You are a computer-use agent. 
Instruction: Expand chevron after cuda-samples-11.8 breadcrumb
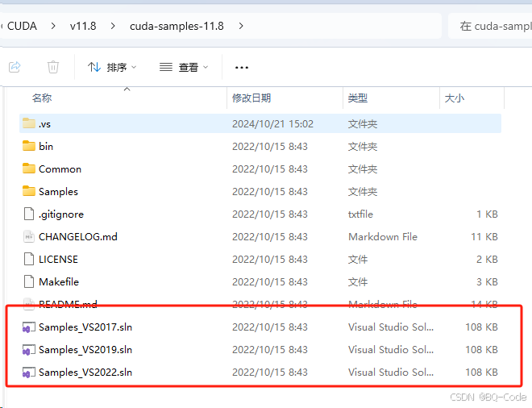point(241,26)
